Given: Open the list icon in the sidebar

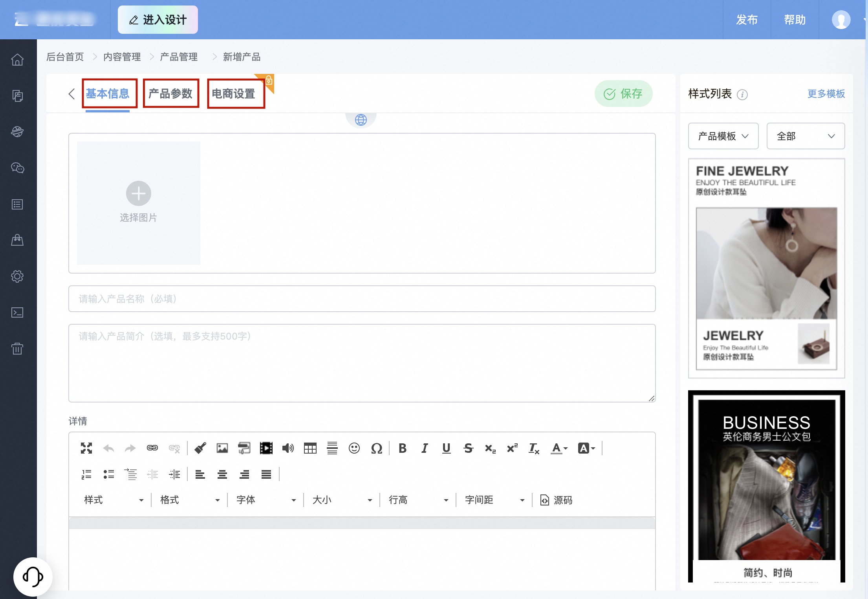Looking at the screenshot, I should [17, 204].
